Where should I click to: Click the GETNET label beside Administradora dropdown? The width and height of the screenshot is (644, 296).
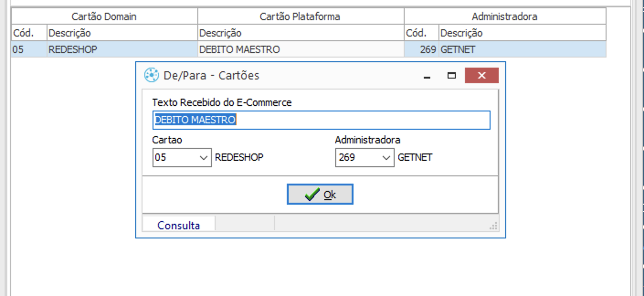415,158
